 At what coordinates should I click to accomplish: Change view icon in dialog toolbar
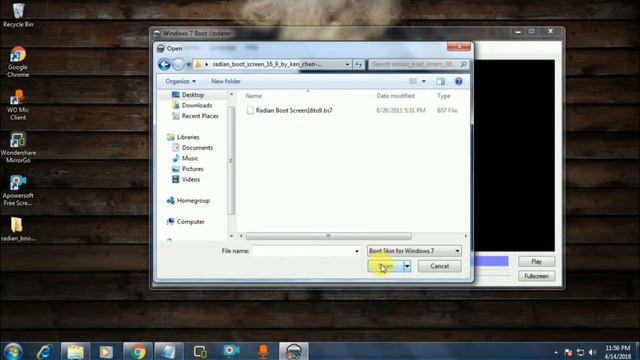(x=413, y=81)
